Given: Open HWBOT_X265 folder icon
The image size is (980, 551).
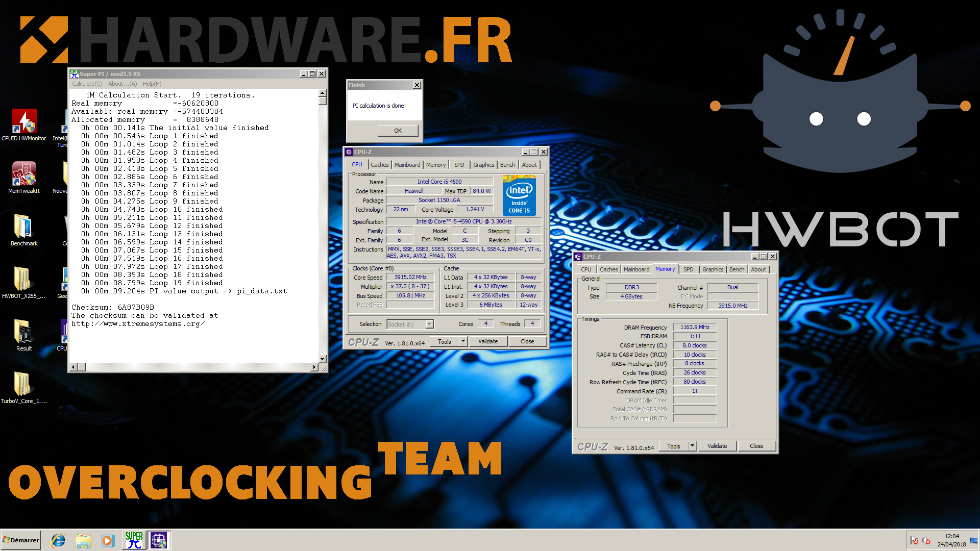Looking at the screenshot, I should pos(24,283).
